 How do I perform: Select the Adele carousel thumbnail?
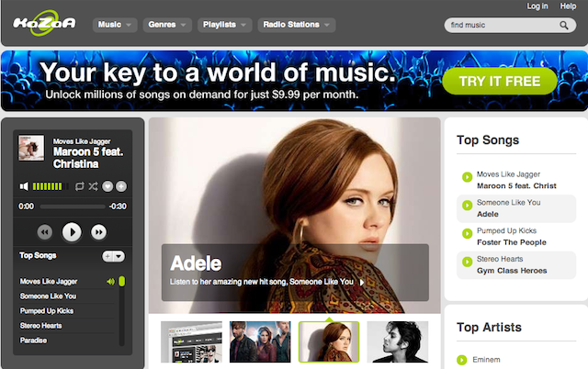[x=329, y=341]
